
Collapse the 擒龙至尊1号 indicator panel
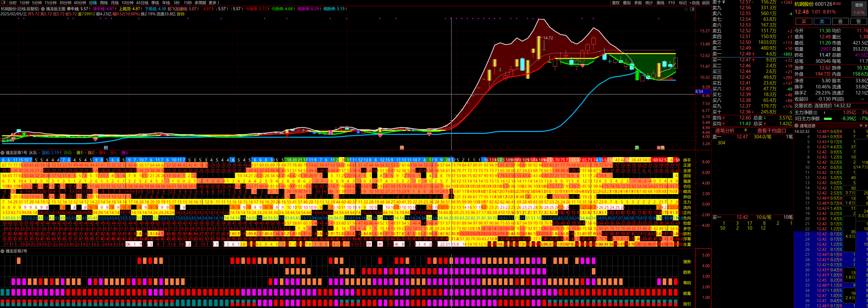pyautogui.click(x=3, y=153)
